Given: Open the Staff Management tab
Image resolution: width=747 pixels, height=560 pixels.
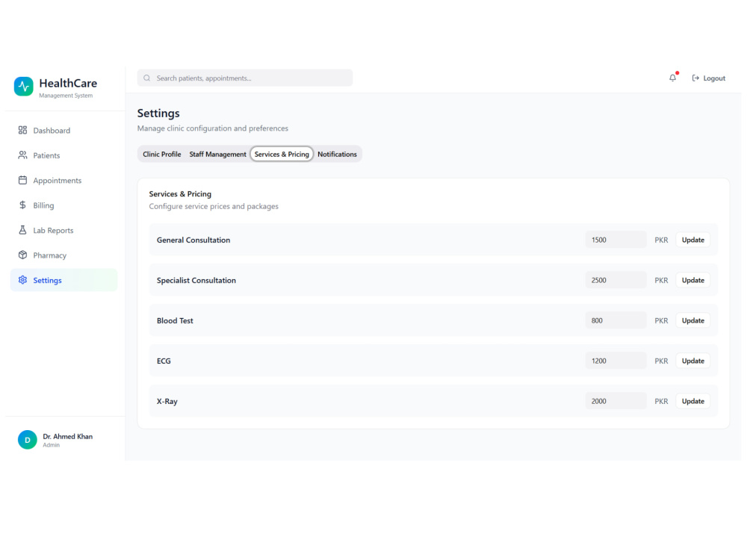Looking at the screenshot, I should click(x=217, y=155).
